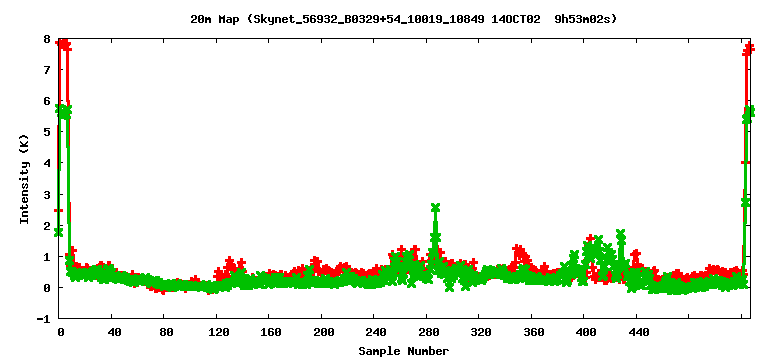Click the y-axis tick label -1
Image resolution: width=768 pixels, height=360 pixels.
[x=45, y=319]
